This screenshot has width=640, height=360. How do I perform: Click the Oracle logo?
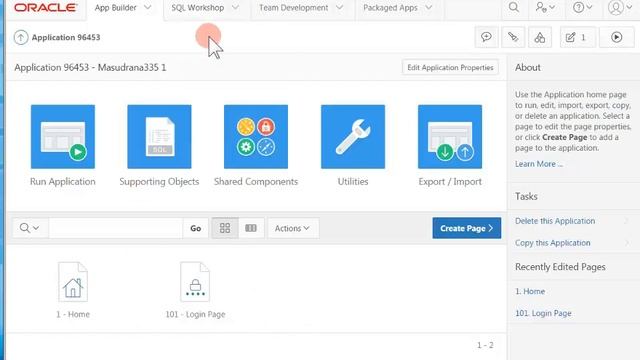point(45,7)
